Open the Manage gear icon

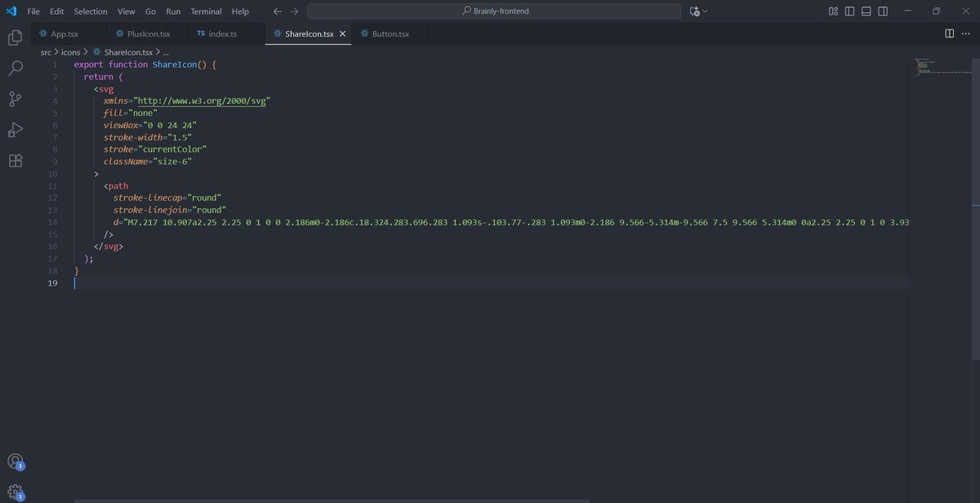pyautogui.click(x=15, y=492)
